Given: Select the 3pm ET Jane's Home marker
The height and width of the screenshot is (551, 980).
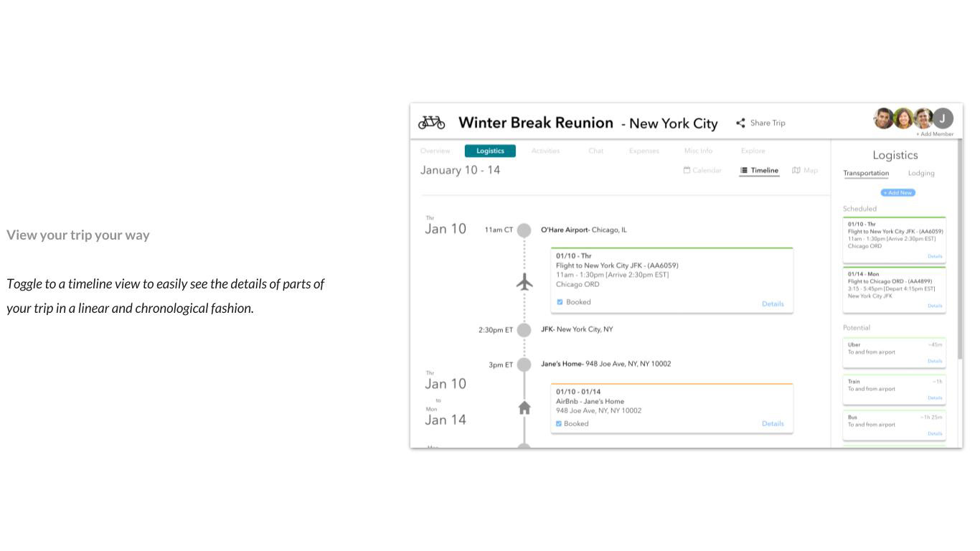Looking at the screenshot, I should pyautogui.click(x=524, y=364).
